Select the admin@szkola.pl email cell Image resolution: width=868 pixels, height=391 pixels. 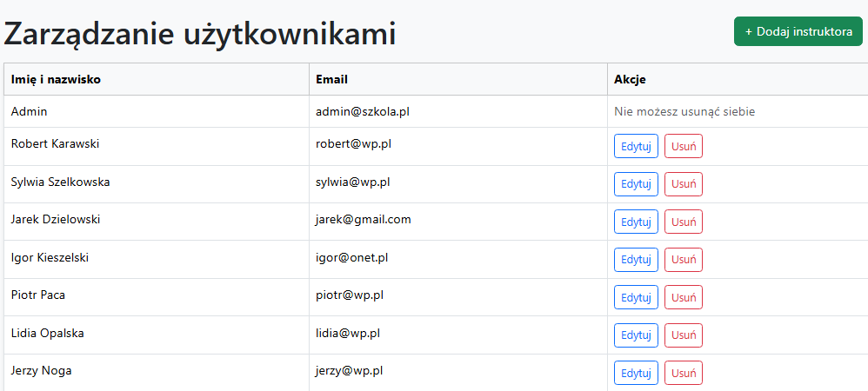362,111
